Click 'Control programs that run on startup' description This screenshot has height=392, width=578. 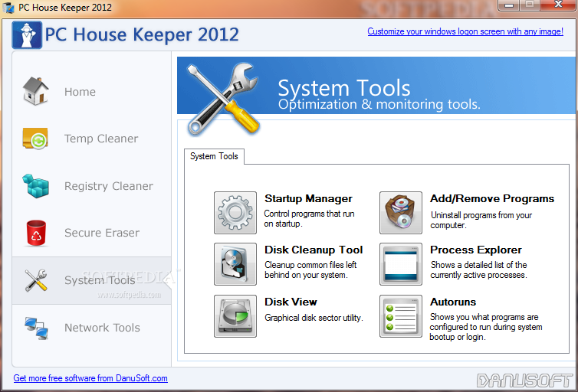pyautogui.click(x=309, y=219)
